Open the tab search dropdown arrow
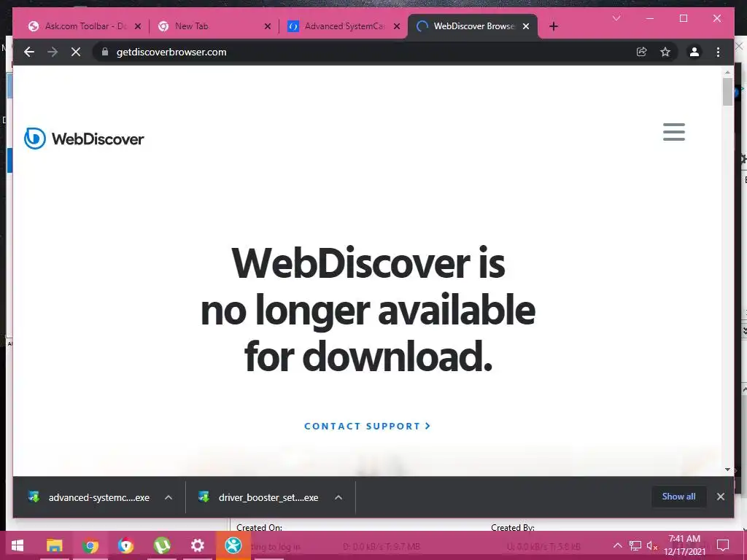This screenshot has width=747, height=560. click(x=616, y=18)
